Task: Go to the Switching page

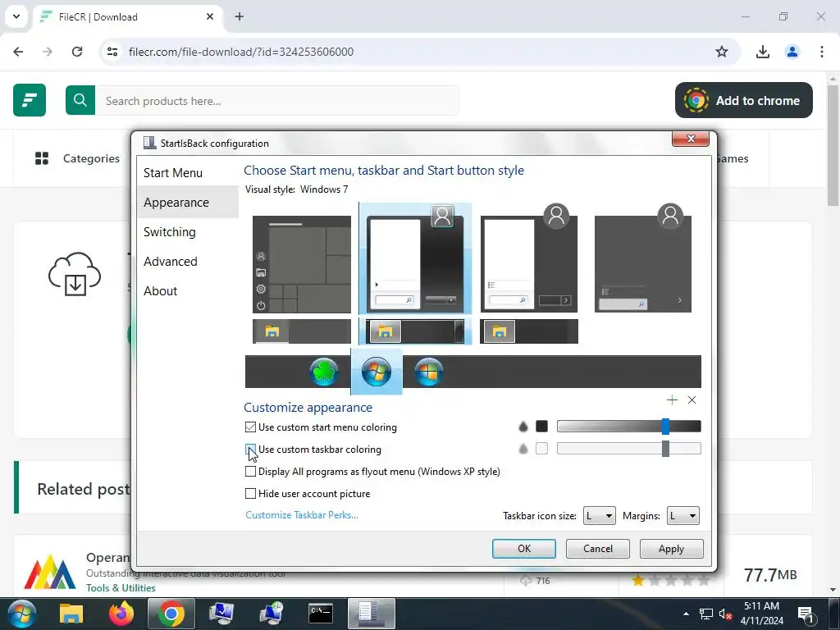Action: click(x=170, y=232)
